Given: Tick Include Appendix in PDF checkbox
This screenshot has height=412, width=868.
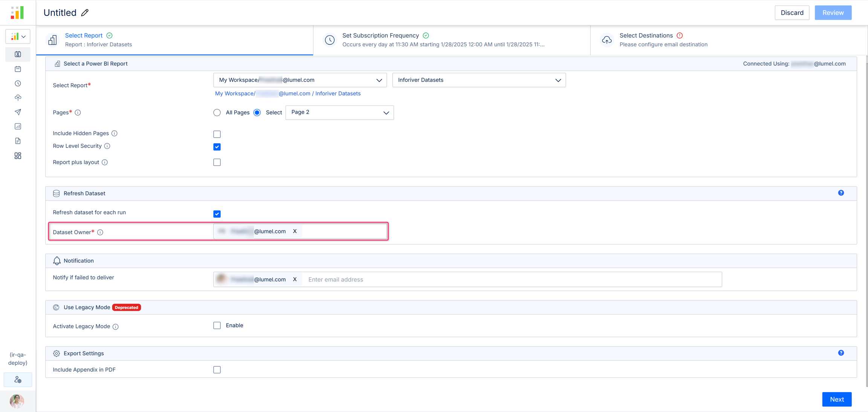Looking at the screenshot, I should (x=217, y=370).
